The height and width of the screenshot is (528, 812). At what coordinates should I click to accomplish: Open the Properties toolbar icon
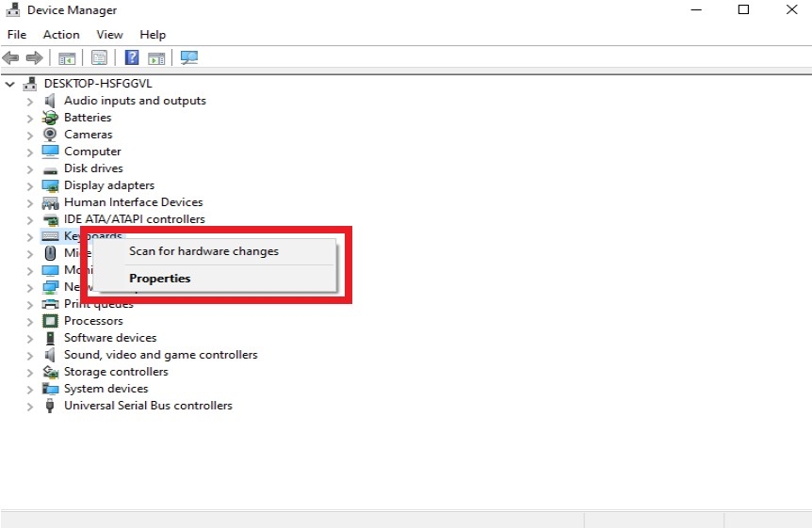(99, 58)
